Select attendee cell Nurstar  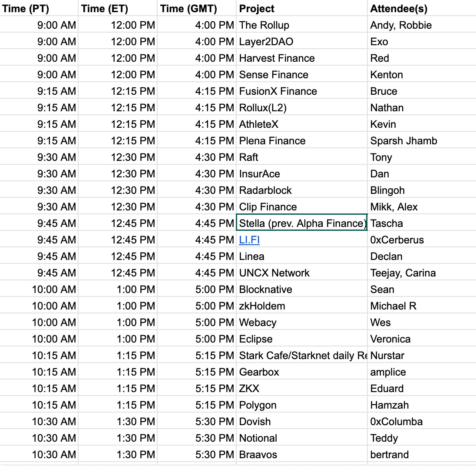coord(422,355)
